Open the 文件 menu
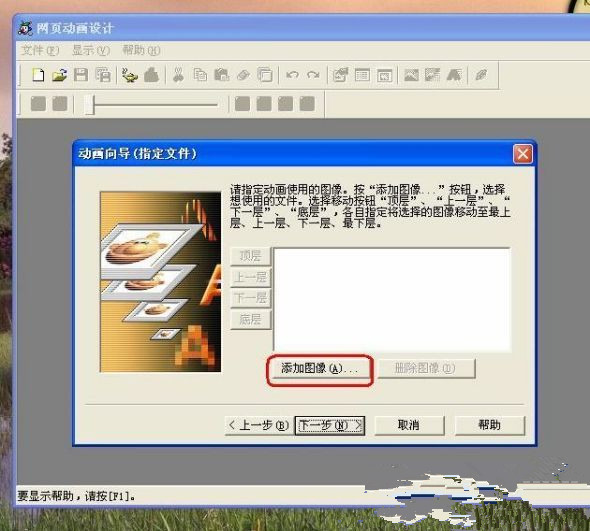 (40, 50)
